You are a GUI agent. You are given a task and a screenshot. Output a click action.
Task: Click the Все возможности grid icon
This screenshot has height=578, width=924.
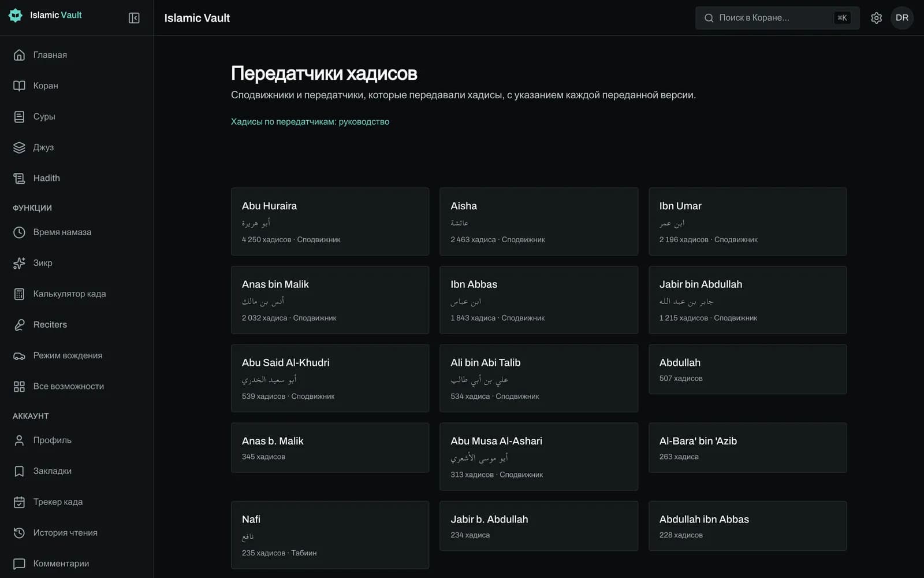(19, 386)
